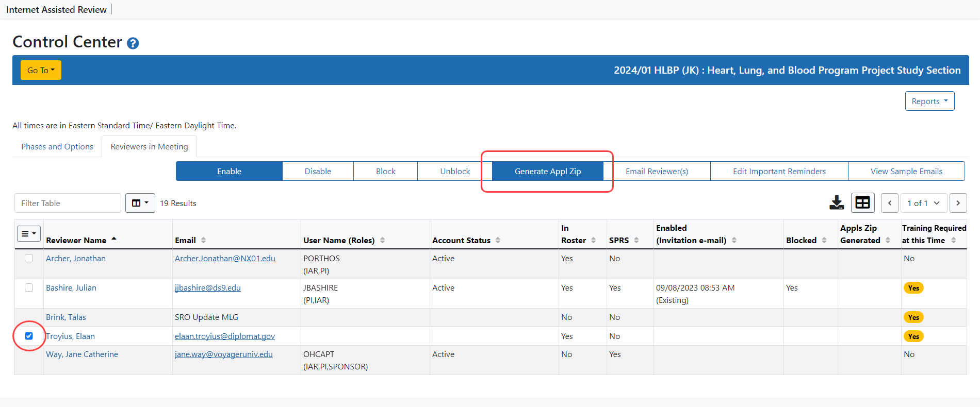Image resolution: width=980 pixels, height=407 pixels.
Task: Sort the User Name (Roles) column
Action: (x=382, y=240)
